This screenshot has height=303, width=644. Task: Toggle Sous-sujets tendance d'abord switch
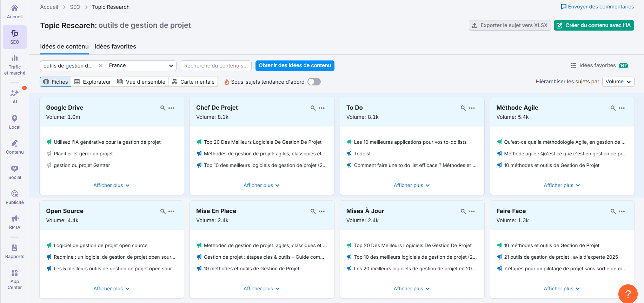pyautogui.click(x=314, y=82)
